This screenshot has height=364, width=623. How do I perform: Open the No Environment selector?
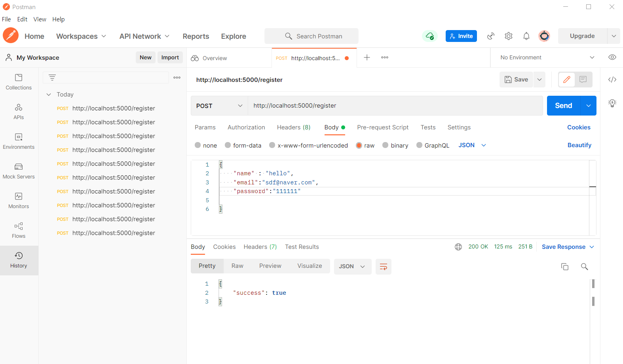pyautogui.click(x=547, y=57)
